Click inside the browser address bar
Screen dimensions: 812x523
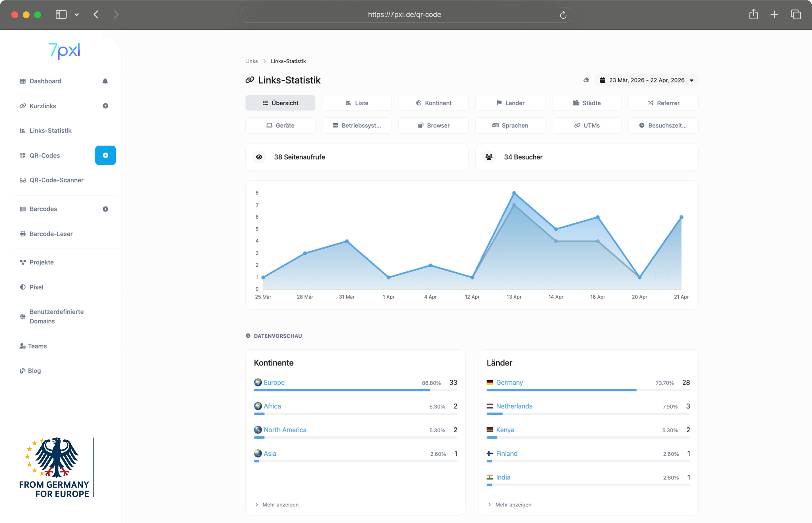point(404,14)
